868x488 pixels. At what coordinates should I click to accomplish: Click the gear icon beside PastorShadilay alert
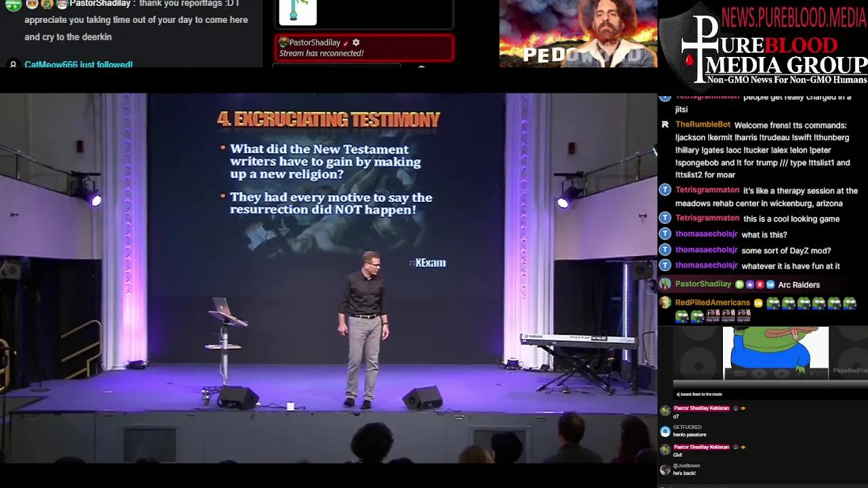[x=356, y=43]
